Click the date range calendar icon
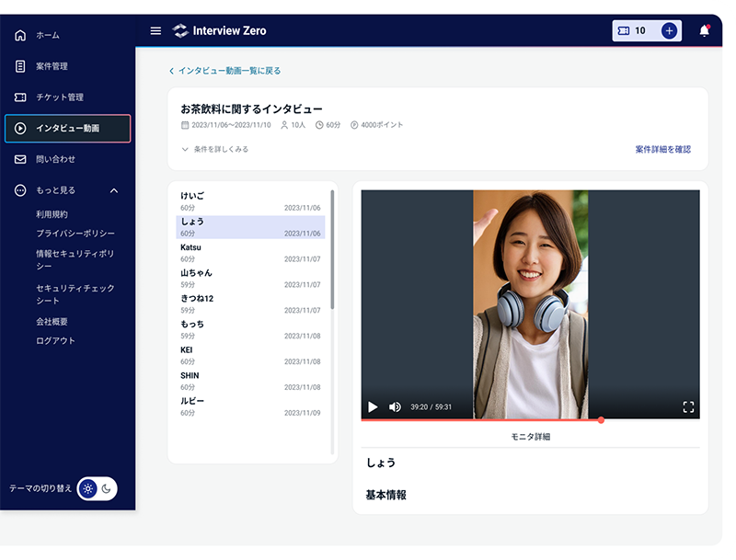736x560 pixels. (x=185, y=125)
